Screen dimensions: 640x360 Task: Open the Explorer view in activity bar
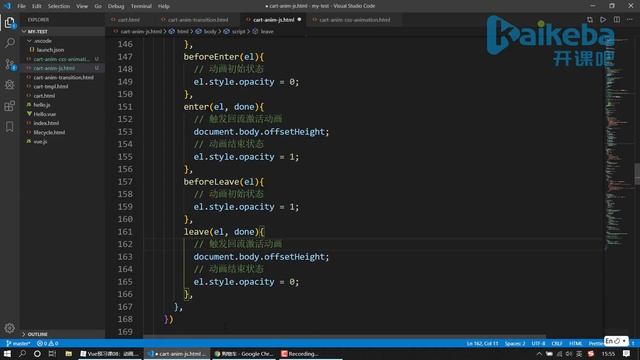[9, 23]
